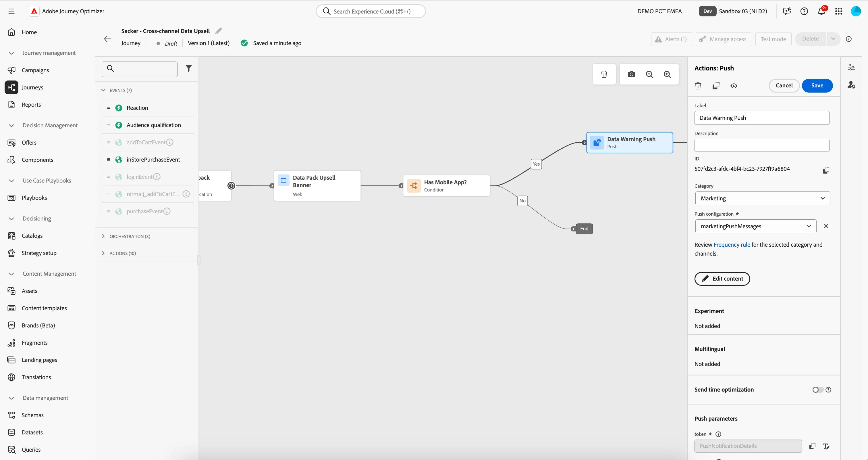The height and width of the screenshot is (460, 868).
Task: Collapse the Journey management nav group
Action: click(11, 53)
